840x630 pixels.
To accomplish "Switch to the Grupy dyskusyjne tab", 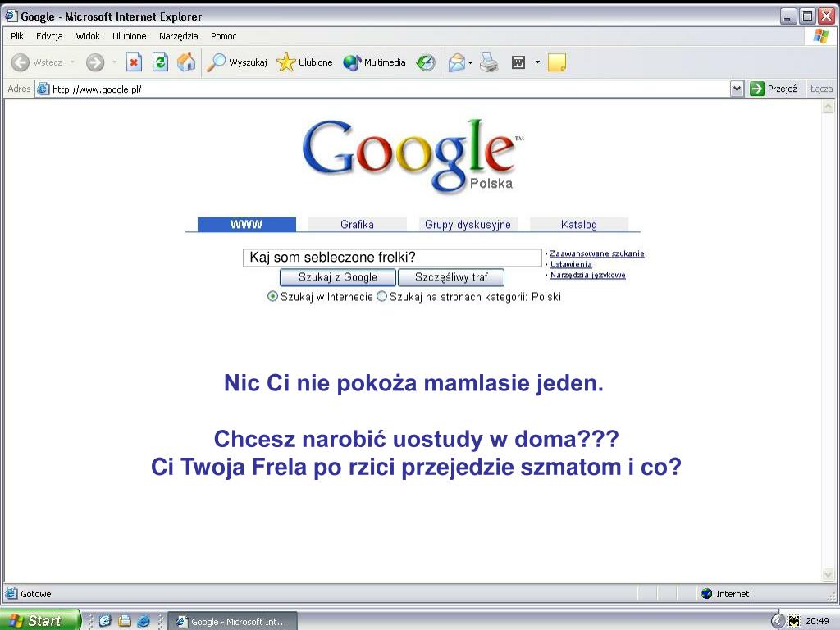I will click(x=468, y=224).
